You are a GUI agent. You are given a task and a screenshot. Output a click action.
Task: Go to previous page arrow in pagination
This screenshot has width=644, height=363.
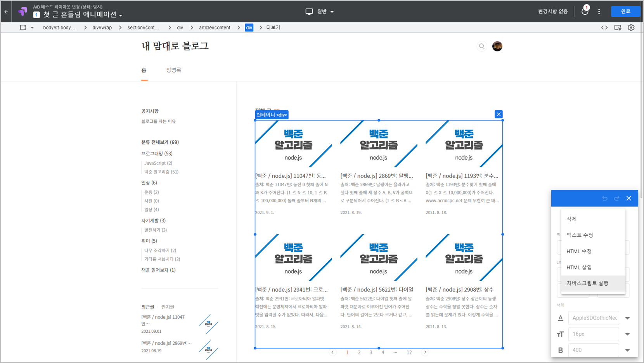coord(332,353)
